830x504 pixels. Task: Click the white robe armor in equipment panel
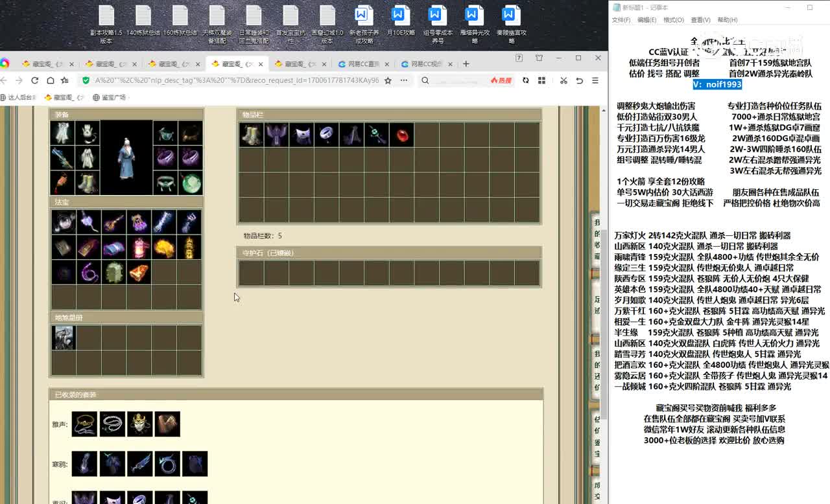[x=88, y=157]
